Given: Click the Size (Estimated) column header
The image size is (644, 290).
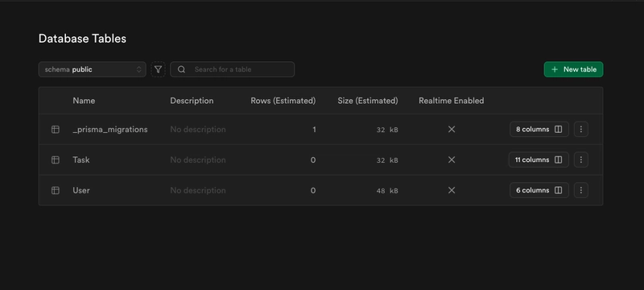Looking at the screenshot, I should (x=368, y=101).
